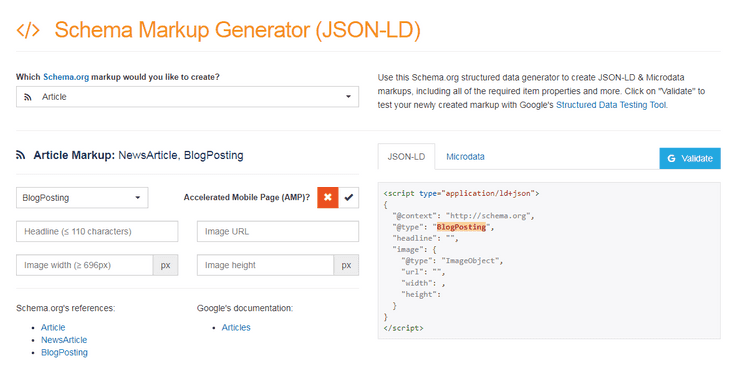
Task: Click the Schema Markup Generator title
Action: [x=237, y=30]
